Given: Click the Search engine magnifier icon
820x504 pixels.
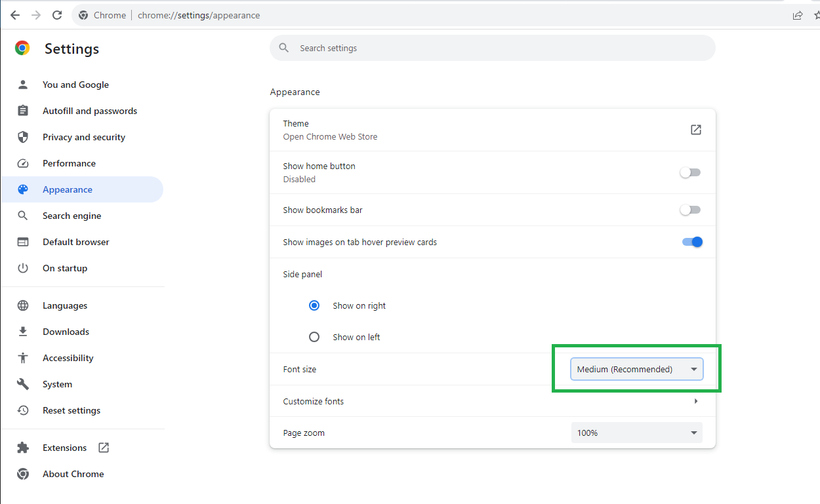Looking at the screenshot, I should pyautogui.click(x=23, y=215).
